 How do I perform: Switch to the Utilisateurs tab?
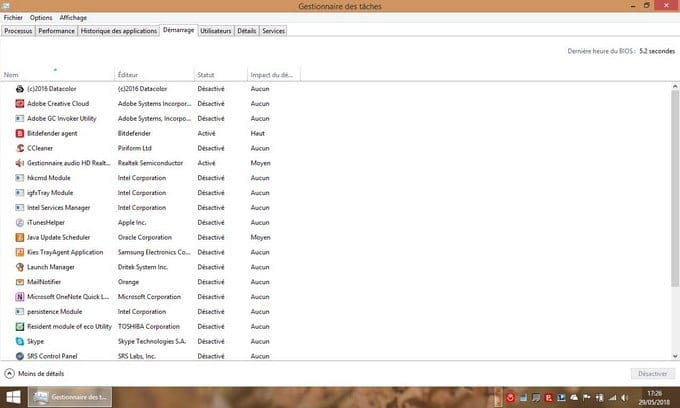pos(216,31)
